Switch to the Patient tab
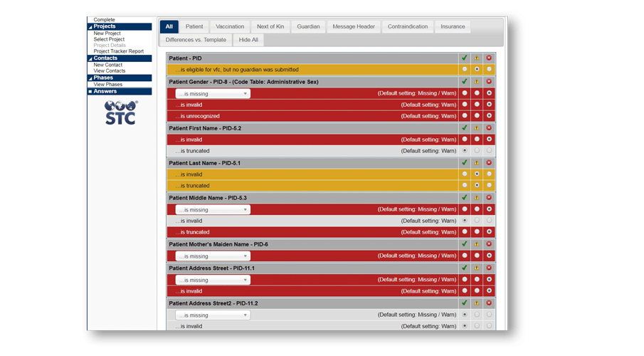Screen dimensions: 644x356 [x=194, y=27]
